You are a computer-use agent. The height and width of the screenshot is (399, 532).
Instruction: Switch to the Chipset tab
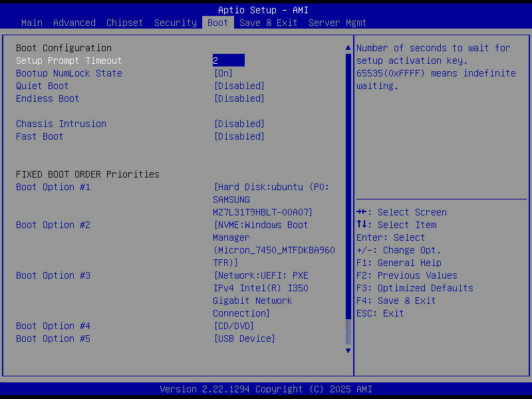click(x=124, y=22)
